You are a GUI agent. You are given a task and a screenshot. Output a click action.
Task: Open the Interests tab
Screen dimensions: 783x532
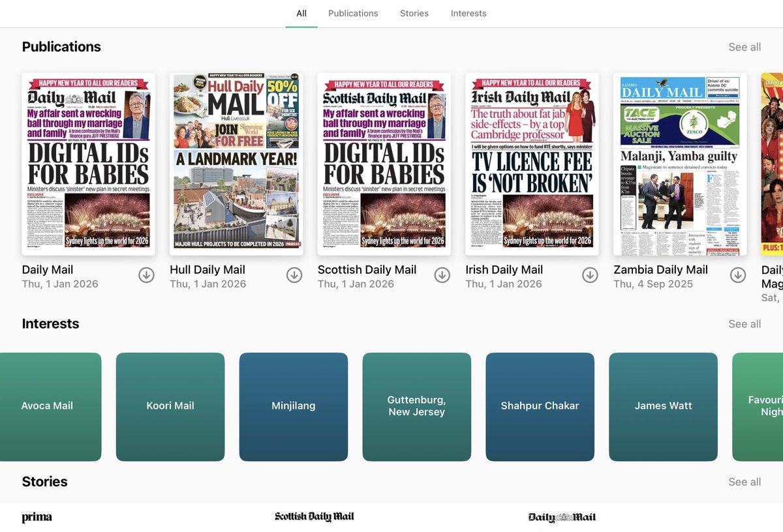[468, 14]
